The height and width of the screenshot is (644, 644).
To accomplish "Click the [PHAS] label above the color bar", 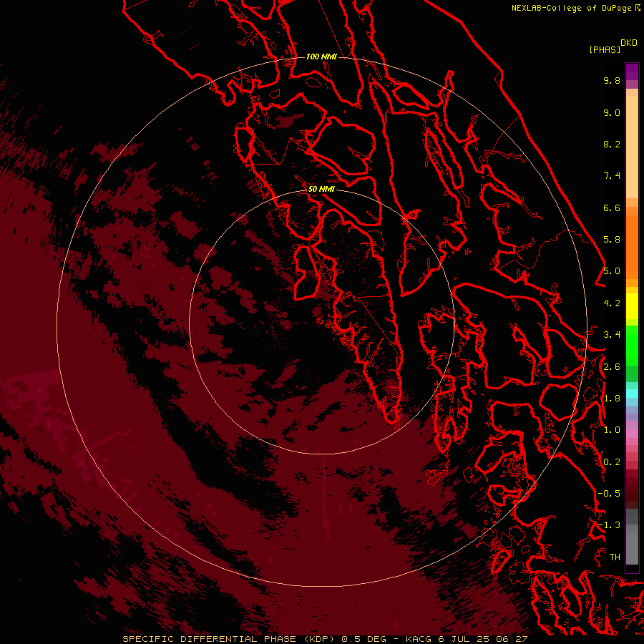I will tap(605, 49).
